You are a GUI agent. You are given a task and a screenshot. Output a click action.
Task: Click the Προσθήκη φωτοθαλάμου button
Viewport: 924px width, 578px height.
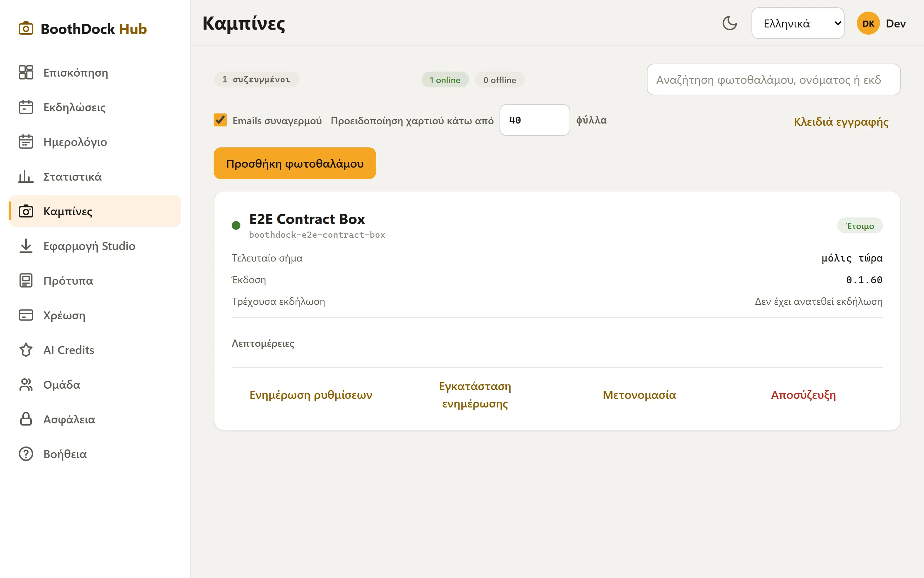point(295,163)
